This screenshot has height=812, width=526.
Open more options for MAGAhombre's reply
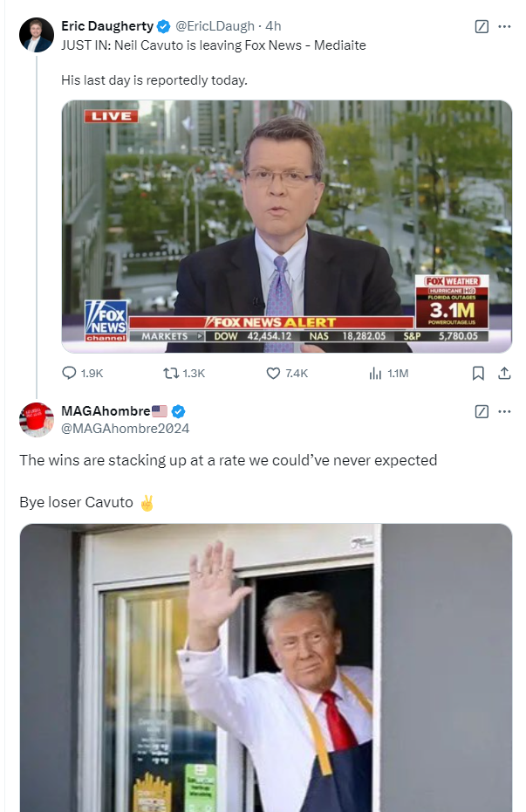(505, 412)
